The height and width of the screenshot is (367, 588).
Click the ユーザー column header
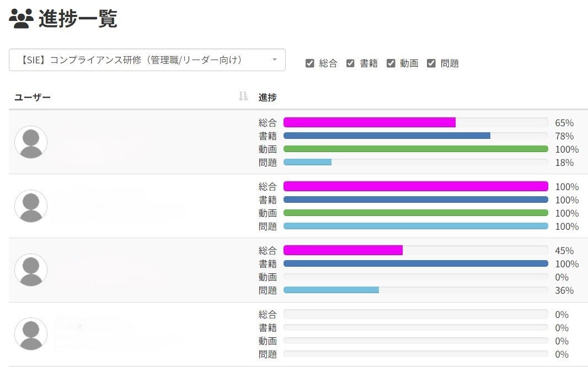point(33,98)
